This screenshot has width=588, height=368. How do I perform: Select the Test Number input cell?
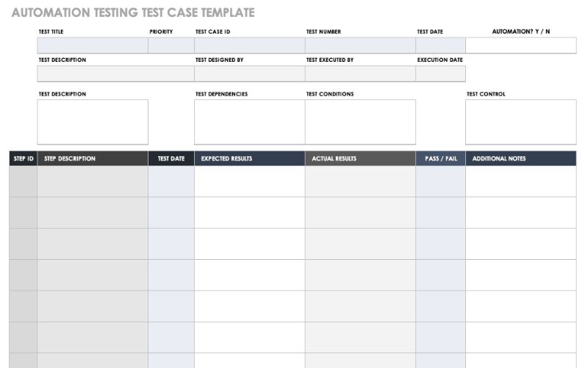[360, 46]
